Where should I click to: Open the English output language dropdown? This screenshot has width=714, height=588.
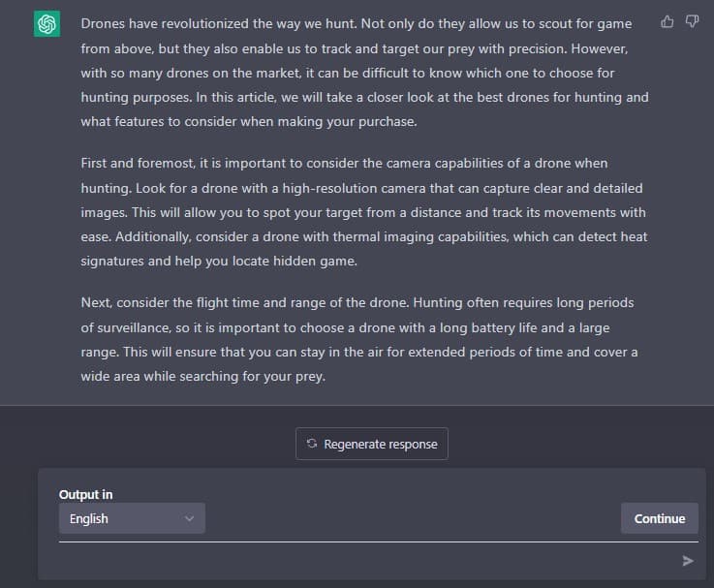[x=132, y=518]
